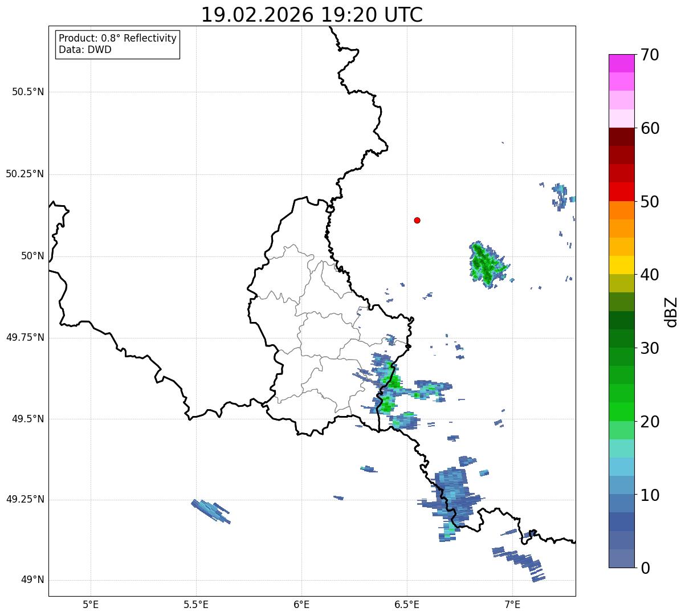Click the bright green colorbar segment above 20

click(x=621, y=412)
